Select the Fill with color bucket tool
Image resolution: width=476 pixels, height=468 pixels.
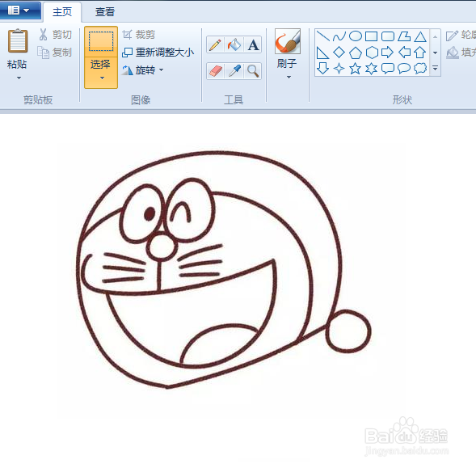click(x=234, y=44)
